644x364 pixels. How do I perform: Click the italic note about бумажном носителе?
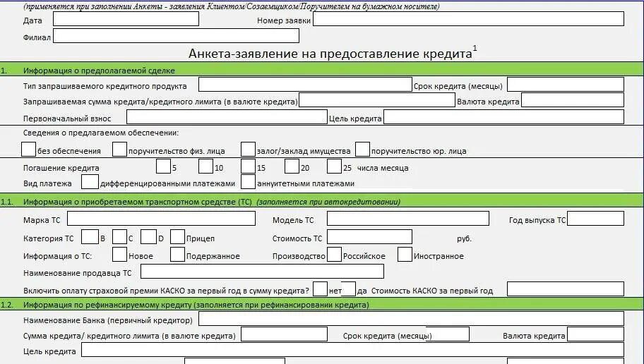pyautogui.click(x=232, y=6)
